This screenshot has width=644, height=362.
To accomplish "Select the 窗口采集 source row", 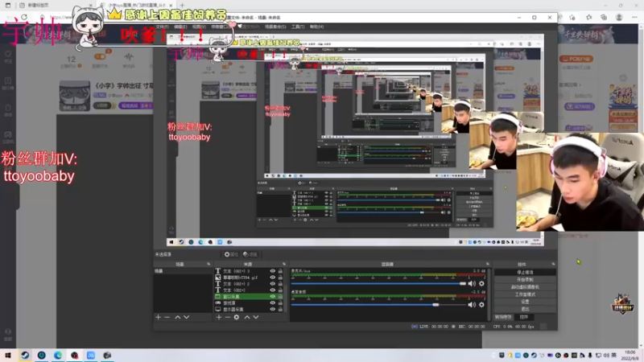I will pyautogui.click(x=249, y=296).
